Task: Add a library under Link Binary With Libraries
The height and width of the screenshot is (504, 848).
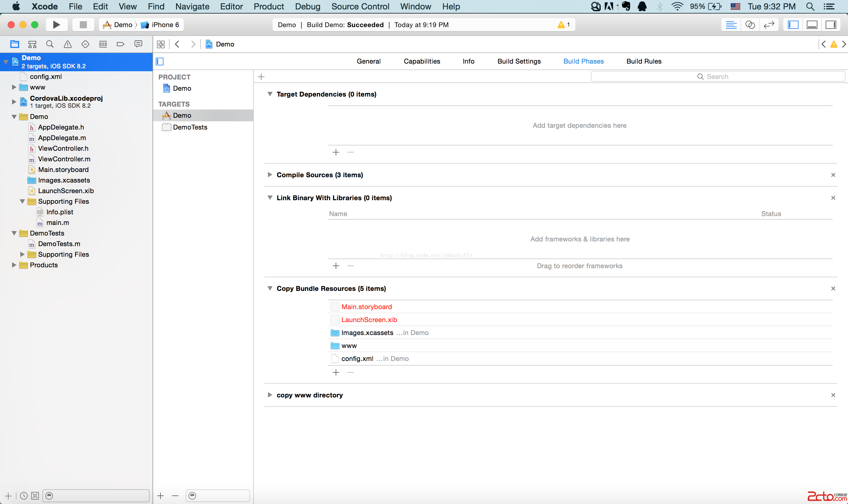Action: [336, 266]
